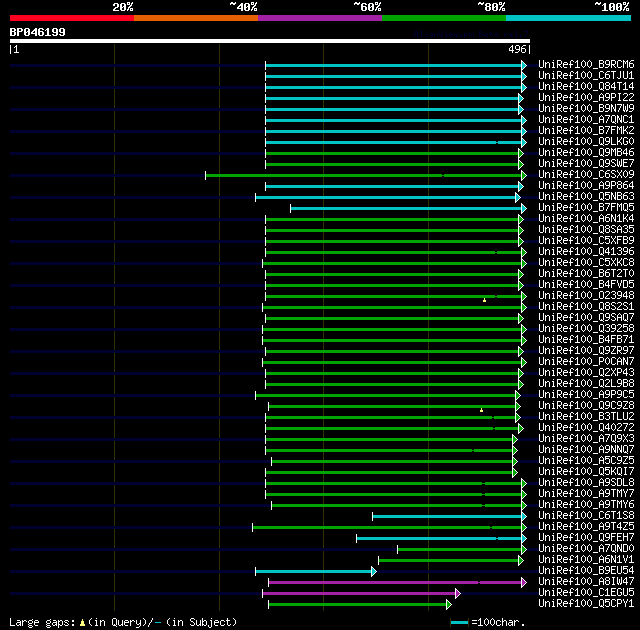Click the Large gaps legend text
Screen dimensions: 640x630
coord(42,623)
